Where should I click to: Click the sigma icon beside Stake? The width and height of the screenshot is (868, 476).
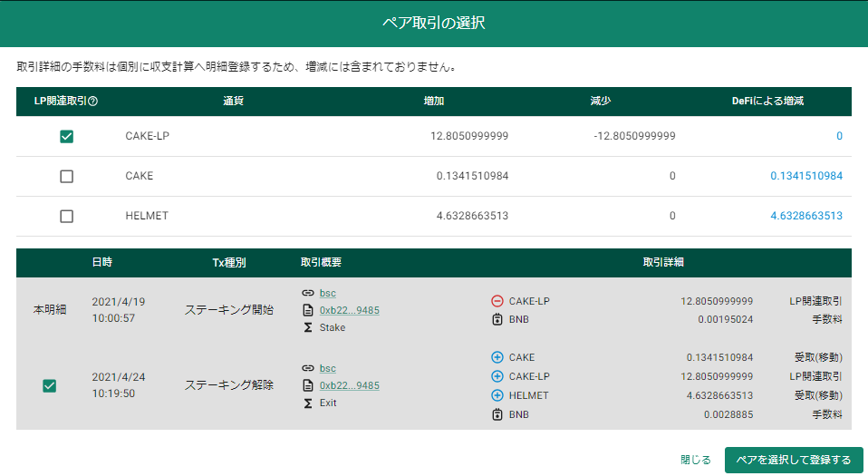(x=308, y=327)
